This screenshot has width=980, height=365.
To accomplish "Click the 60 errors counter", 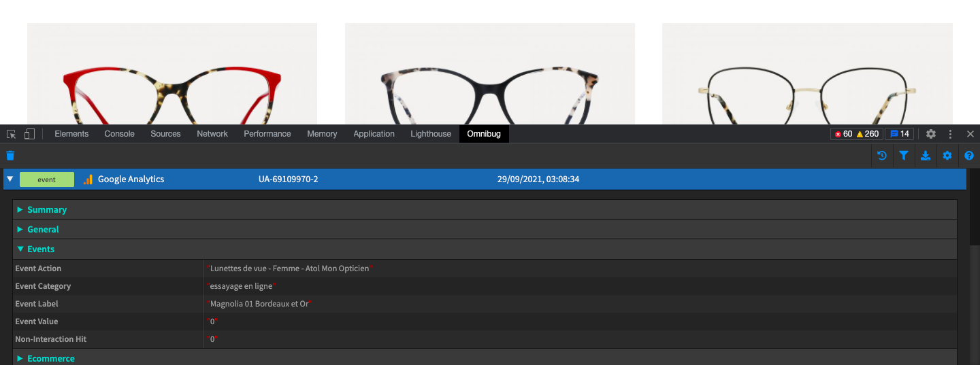I will 843,134.
